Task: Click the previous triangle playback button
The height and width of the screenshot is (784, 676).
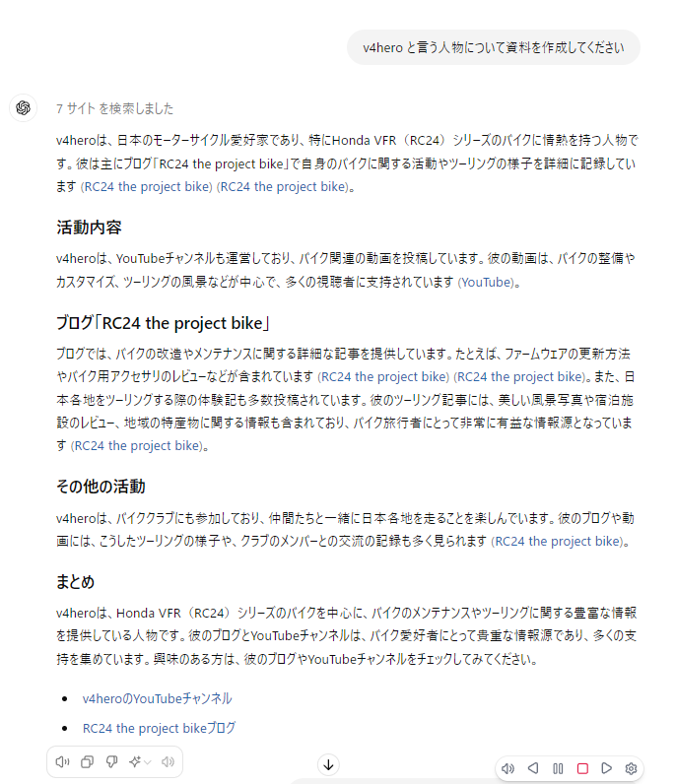Action: 533,768
